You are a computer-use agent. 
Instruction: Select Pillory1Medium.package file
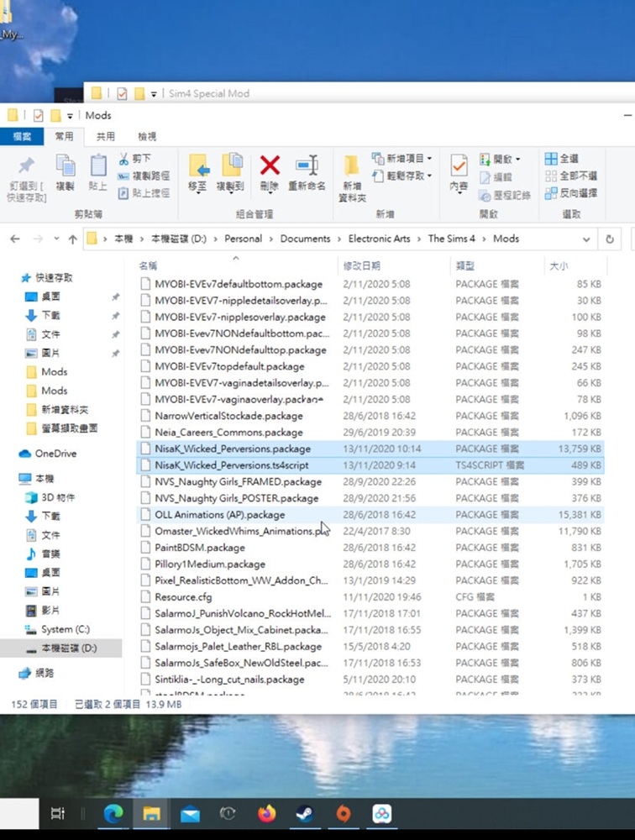coord(370,564)
